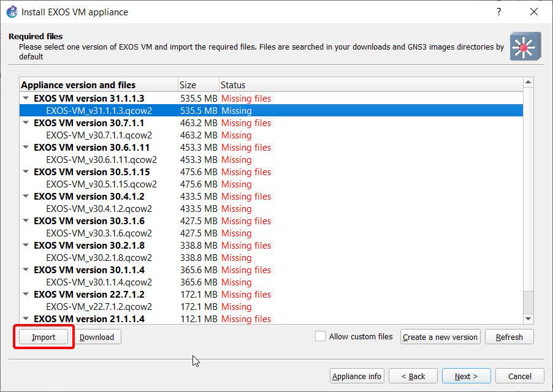Click Missing files status of version 30.4.1.2
Screen dimensions: 553x392
[246, 196]
